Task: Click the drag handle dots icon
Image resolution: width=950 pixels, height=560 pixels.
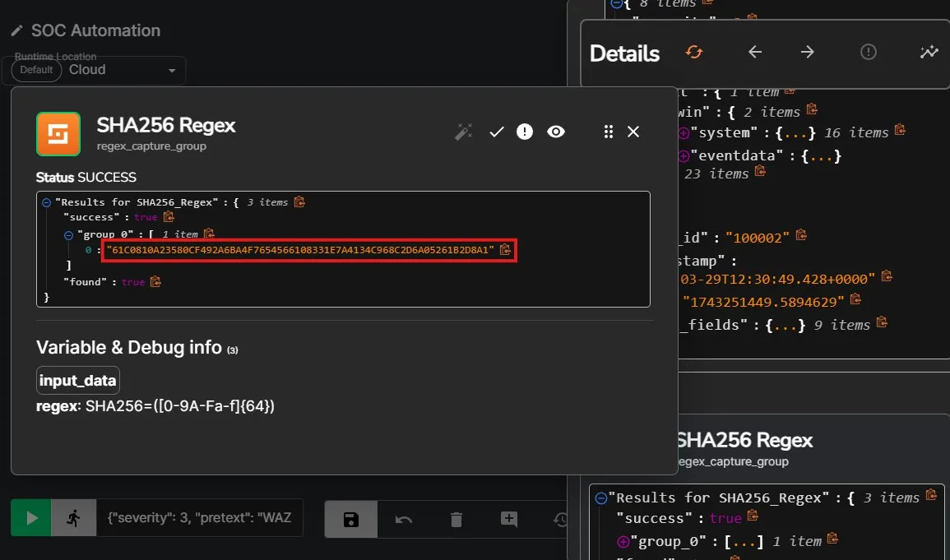Action: [609, 132]
